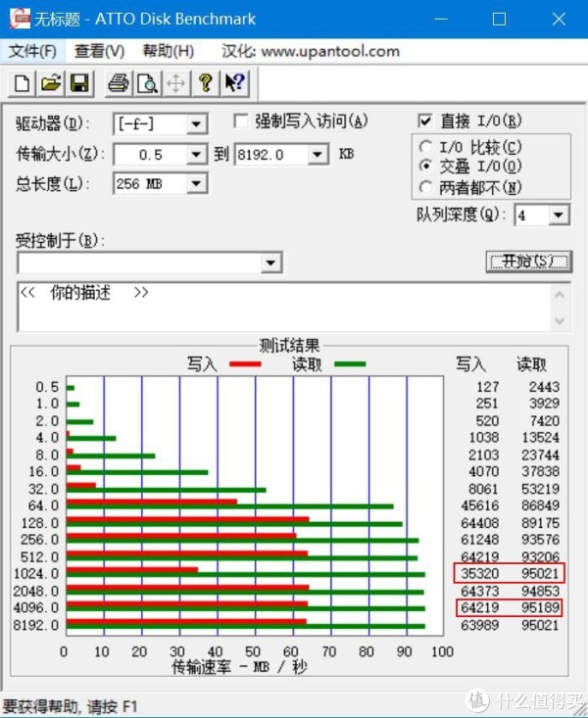This screenshot has width=588, height=718.
Task: Uncheck the 直接 I/O(R) checkbox
Action: (x=425, y=120)
